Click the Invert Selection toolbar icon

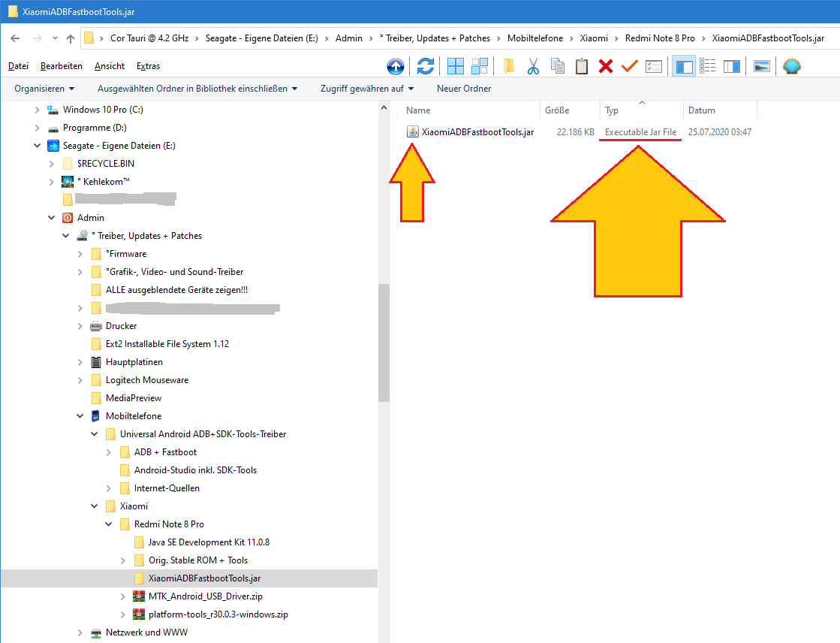(480, 67)
